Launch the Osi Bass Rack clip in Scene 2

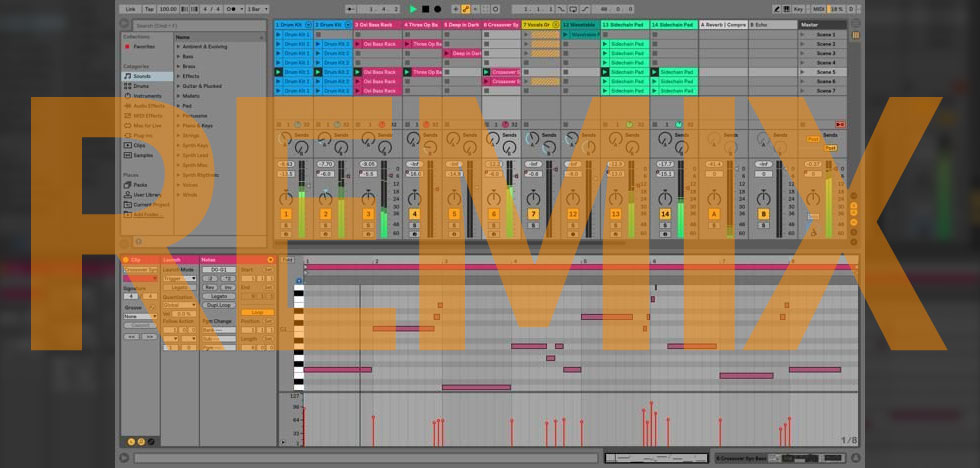(358, 44)
